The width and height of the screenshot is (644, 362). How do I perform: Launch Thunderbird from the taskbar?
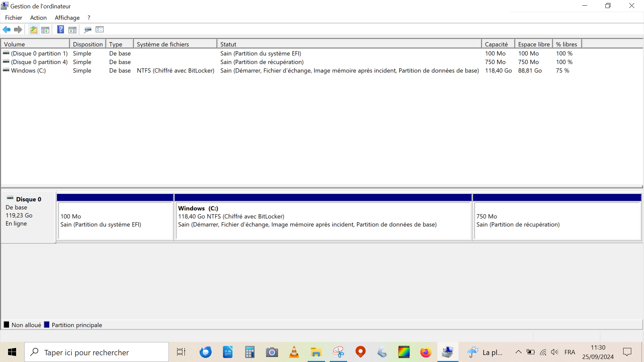coord(205,352)
